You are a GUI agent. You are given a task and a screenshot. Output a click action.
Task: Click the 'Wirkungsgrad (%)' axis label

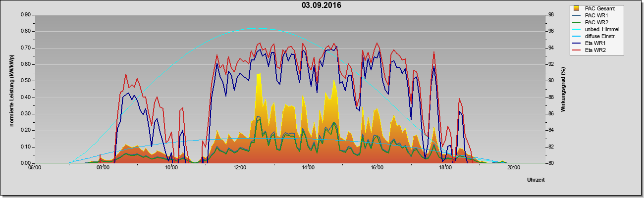pos(563,90)
